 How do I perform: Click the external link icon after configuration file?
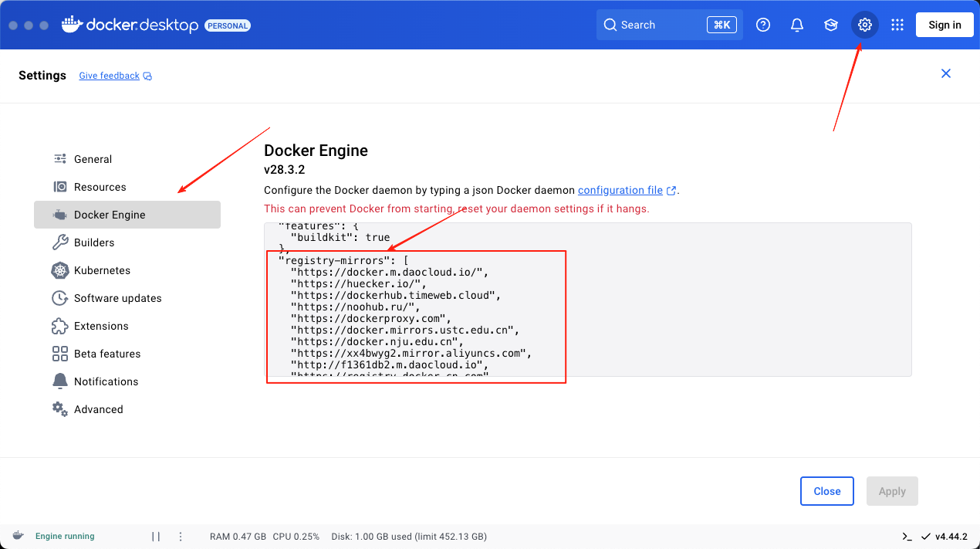click(x=671, y=191)
